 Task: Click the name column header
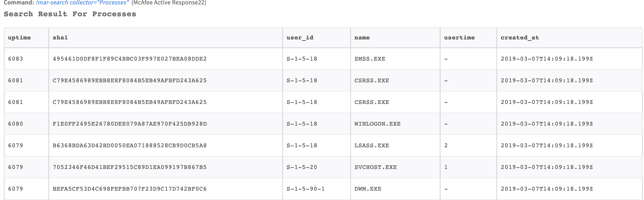362,38
